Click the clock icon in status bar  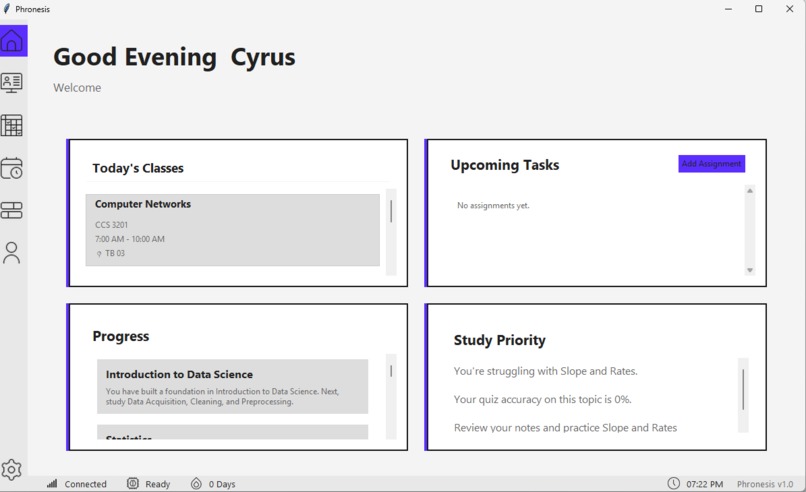click(673, 483)
